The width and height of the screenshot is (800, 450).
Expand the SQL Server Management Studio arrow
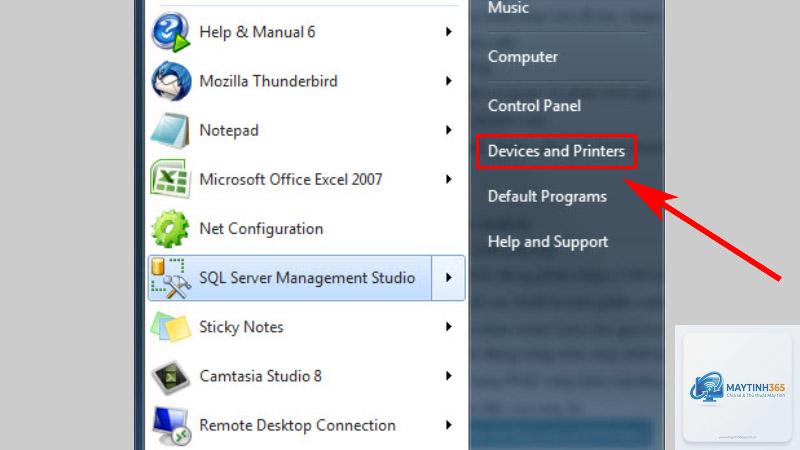coord(448,278)
